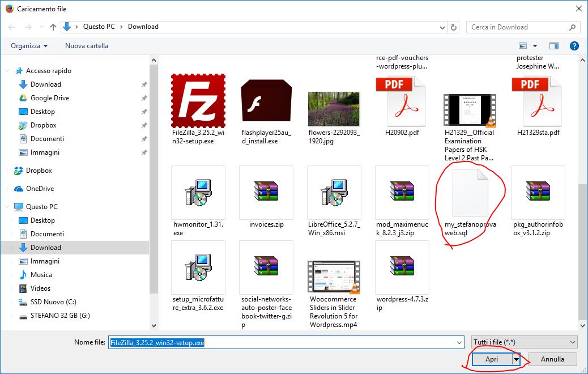The height and width of the screenshot is (374, 588).
Task: Select the LibreOffice_5.2.7_Win_x86.msi icon
Action: pyautogui.click(x=334, y=193)
